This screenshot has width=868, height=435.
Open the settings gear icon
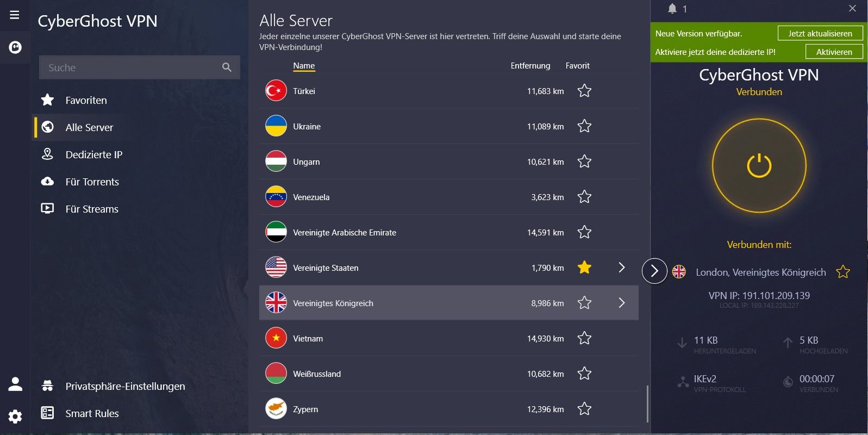[x=15, y=417]
